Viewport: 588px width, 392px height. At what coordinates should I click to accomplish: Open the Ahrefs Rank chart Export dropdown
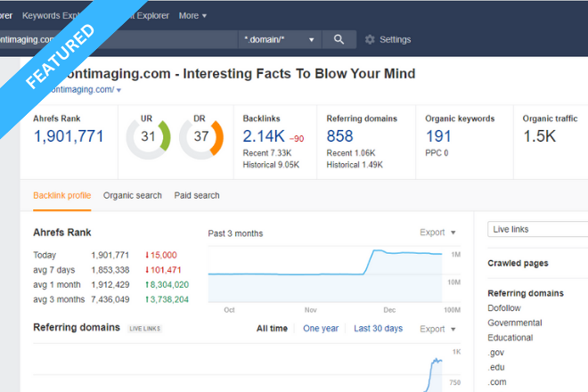(437, 233)
